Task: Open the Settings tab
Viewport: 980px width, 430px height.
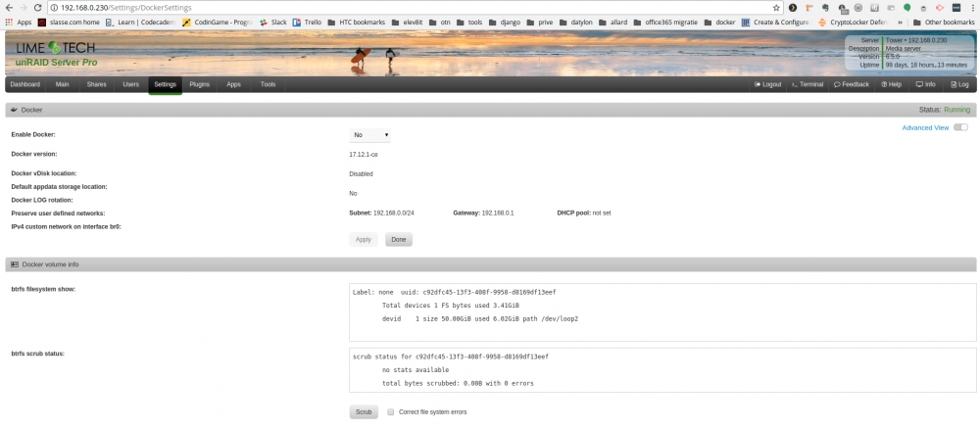Action: click(x=165, y=84)
